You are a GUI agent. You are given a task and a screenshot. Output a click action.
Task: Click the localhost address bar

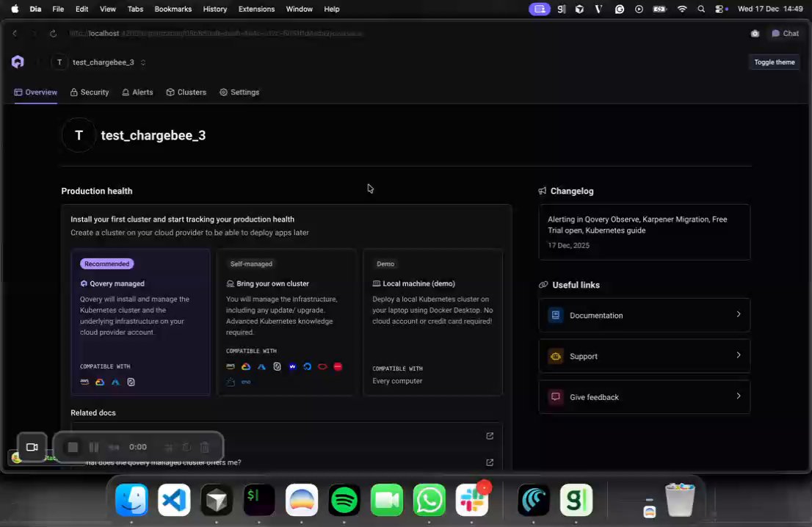click(x=216, y=34)
